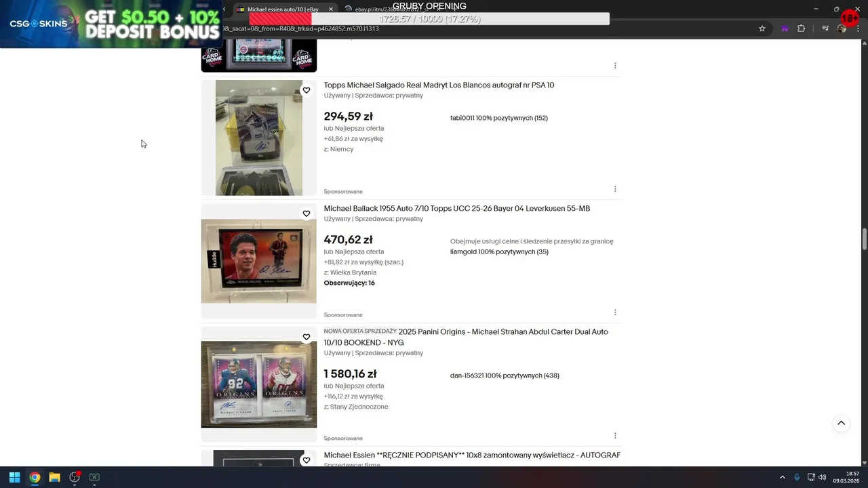Click seller fabi0011 100% pozytywnych (152)

pyautogui.click(x=499, y=118)
